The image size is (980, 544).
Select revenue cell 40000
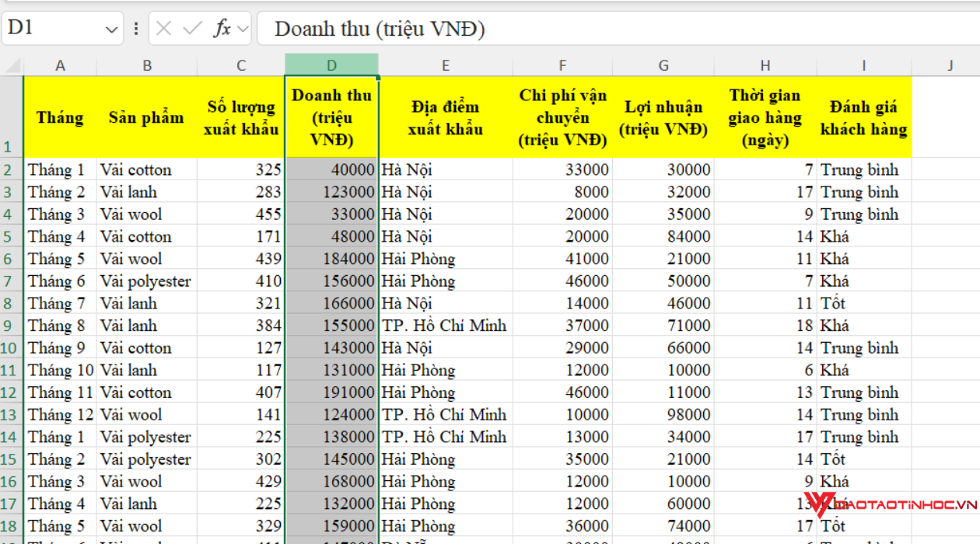(x=332, y=169)
